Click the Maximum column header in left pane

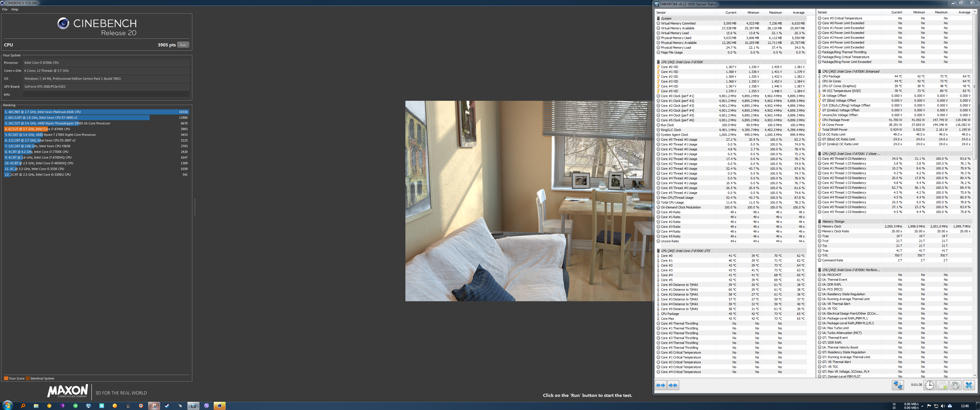pos(775,13)
